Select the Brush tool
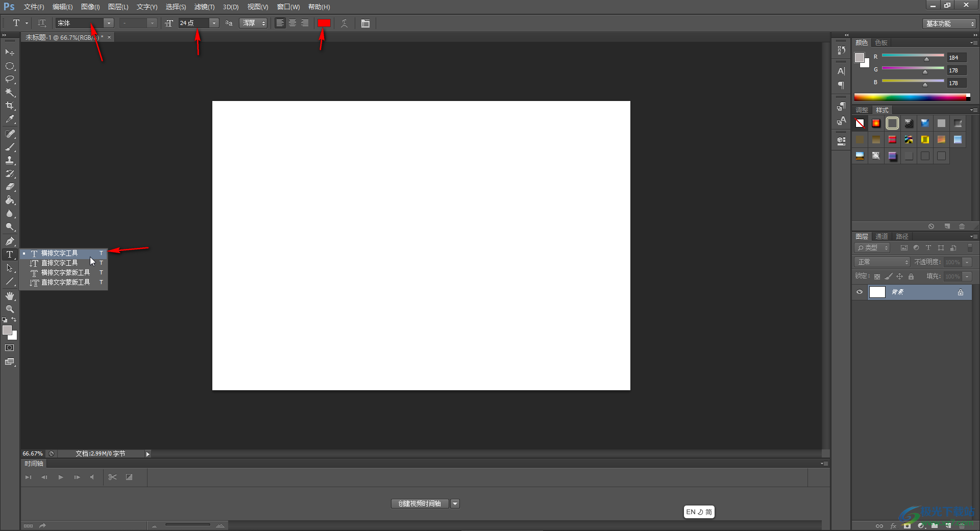The image size is (980, 531). click(x=10, y=147)
